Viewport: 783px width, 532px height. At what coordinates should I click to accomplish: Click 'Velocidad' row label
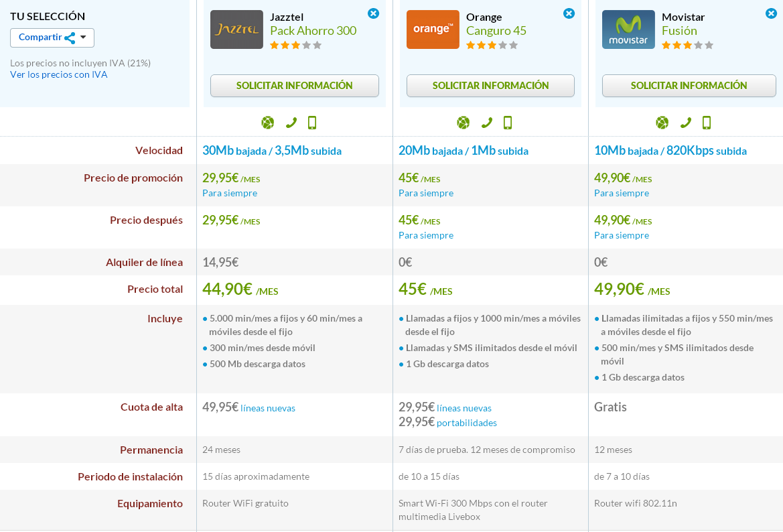(x=159, y=151)
